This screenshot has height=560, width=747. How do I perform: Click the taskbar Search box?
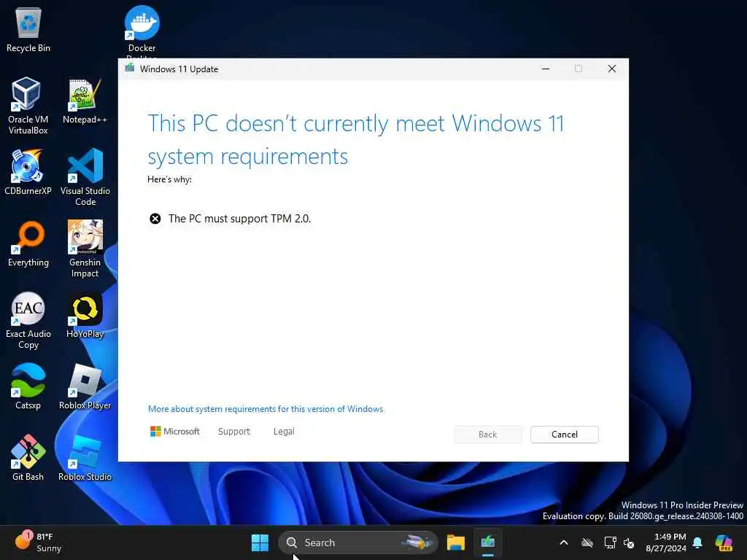(x=358, y=542)
